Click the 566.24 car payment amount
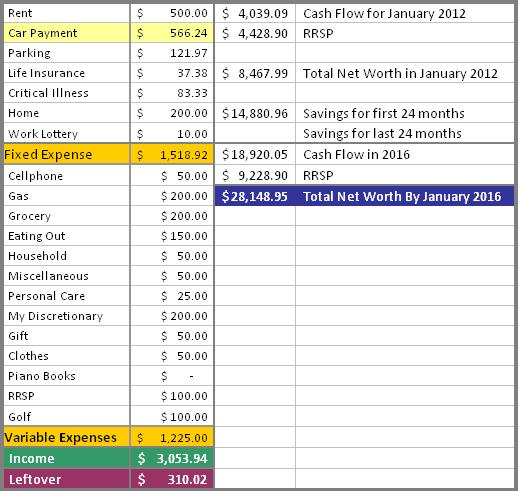 (172, 33)
